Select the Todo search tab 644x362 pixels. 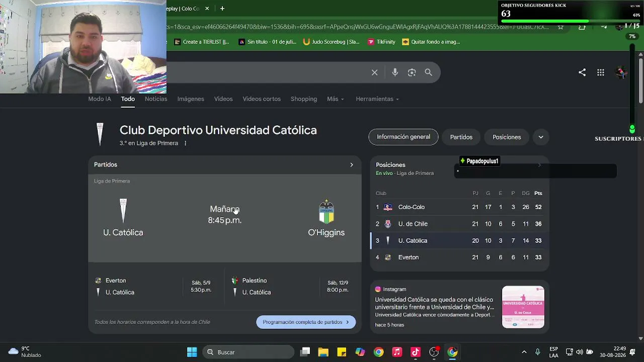[128, 99]
